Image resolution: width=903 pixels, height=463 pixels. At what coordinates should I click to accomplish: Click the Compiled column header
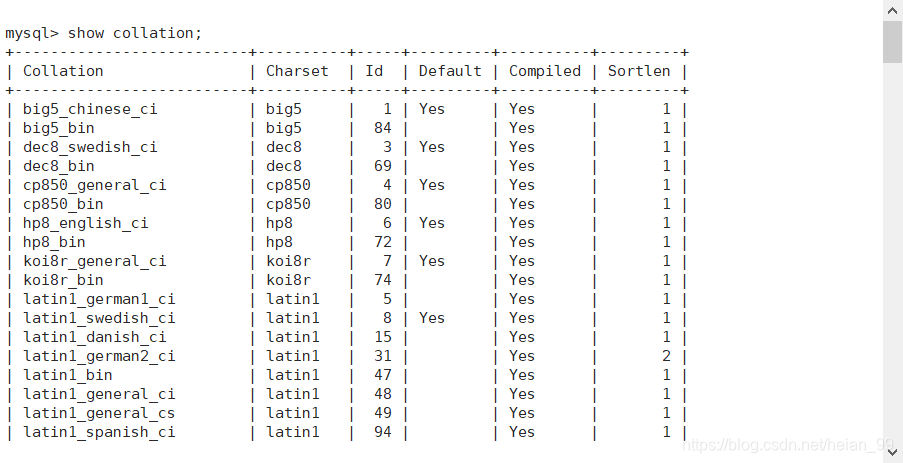[x=545, y=71]
